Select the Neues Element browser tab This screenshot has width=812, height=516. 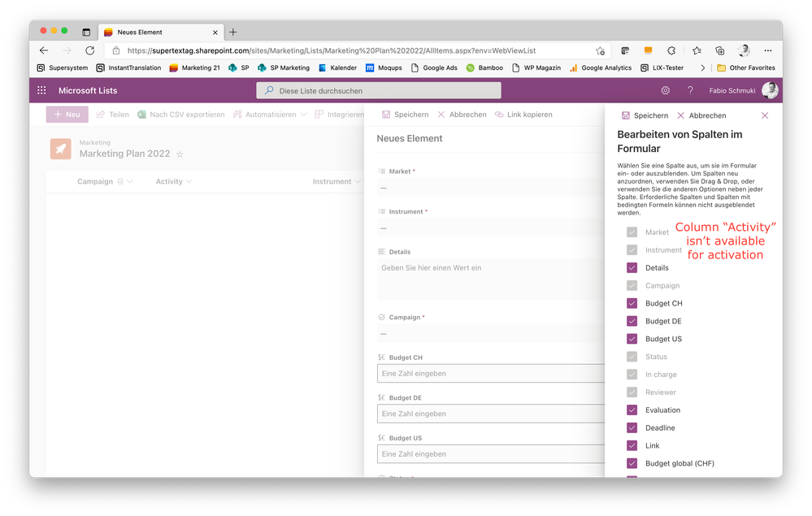tap(161, 32)
